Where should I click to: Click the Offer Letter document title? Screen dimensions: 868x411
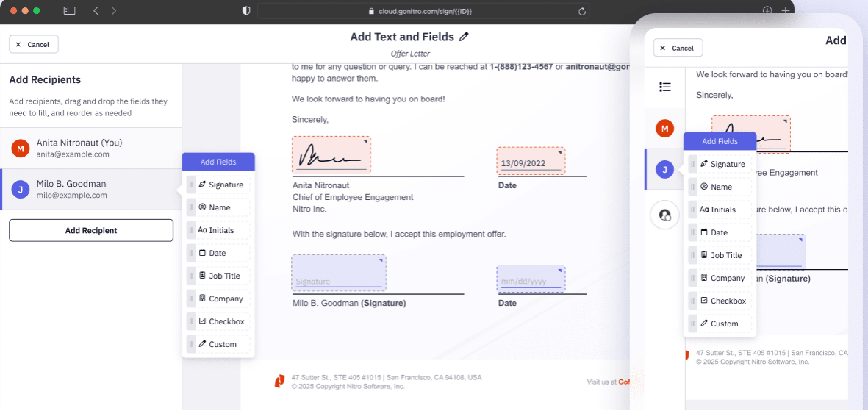pos(410,54)
